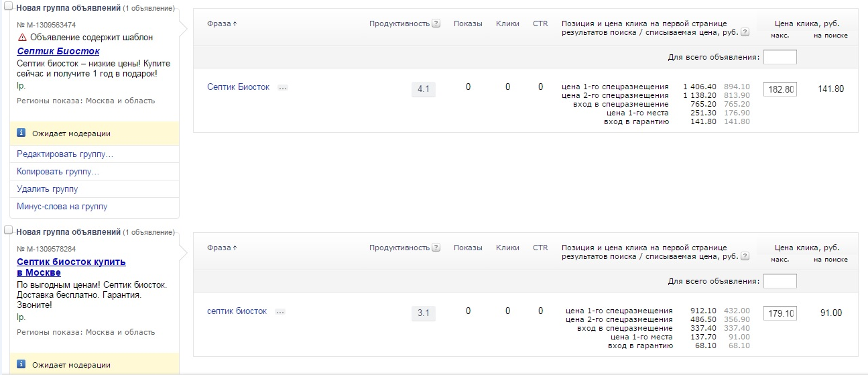This screenshot has height=375, width=868.
Task: Tick the checkbox for group М-1309578284
Action: point(9,230)
